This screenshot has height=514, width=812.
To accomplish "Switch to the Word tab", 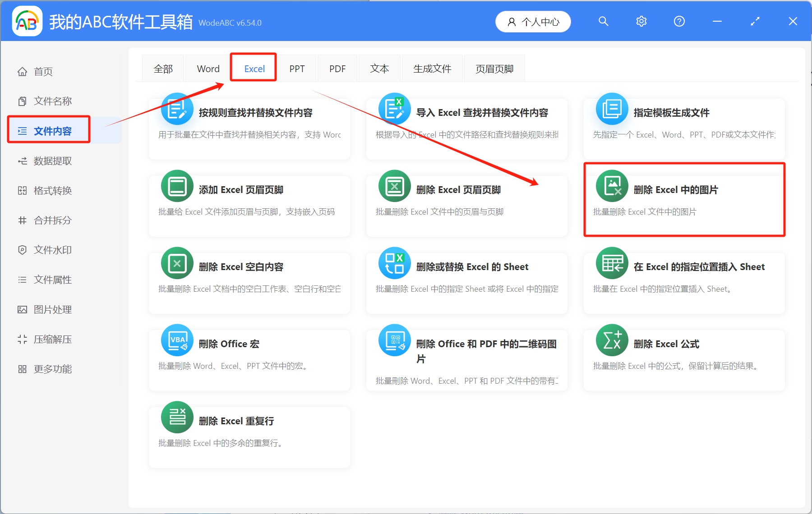I will pos(208,68).
